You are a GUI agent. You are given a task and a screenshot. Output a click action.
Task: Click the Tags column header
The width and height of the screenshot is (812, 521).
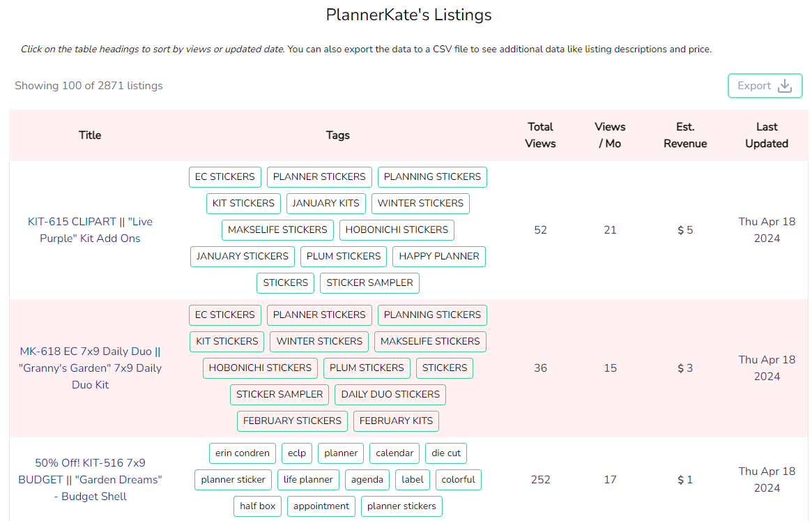point(337,135)
